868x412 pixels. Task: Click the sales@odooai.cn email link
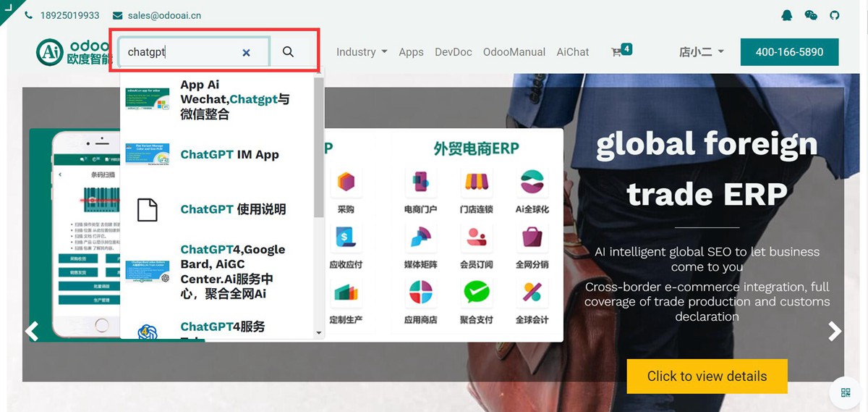coord(165,15)
